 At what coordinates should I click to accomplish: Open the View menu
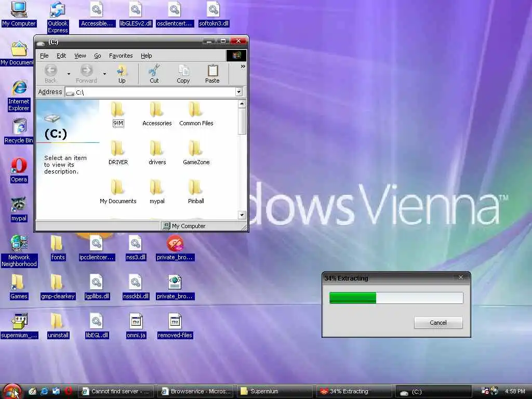[80, 56]
